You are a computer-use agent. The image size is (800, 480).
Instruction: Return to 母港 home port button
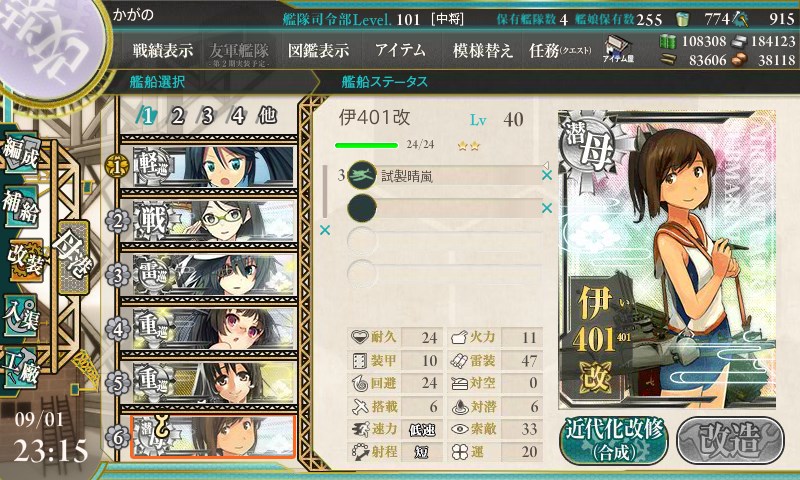tap(73, 257)
